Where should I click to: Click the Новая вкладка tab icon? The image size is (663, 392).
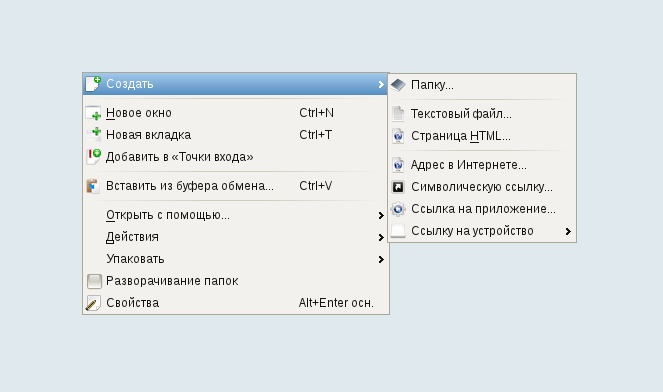[x=93, y=134]
